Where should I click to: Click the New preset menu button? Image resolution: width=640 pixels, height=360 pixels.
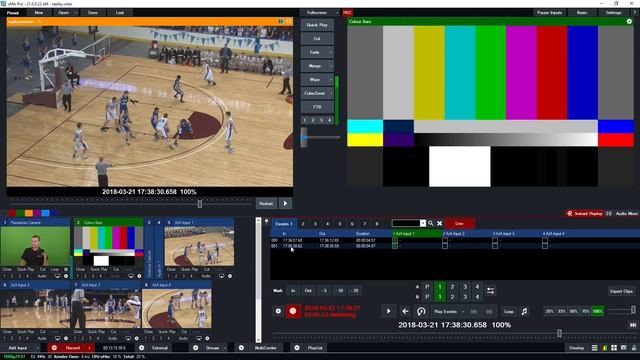(38, 13)
